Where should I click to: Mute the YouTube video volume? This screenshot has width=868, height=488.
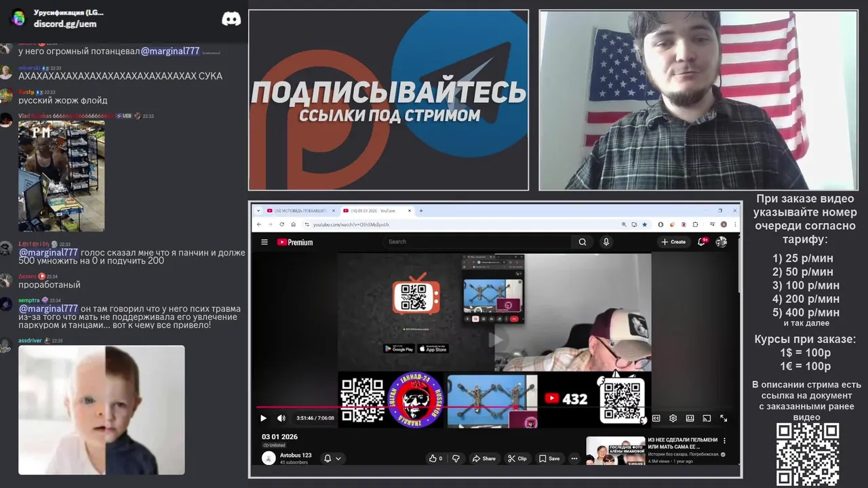click(x=281, y=418)
